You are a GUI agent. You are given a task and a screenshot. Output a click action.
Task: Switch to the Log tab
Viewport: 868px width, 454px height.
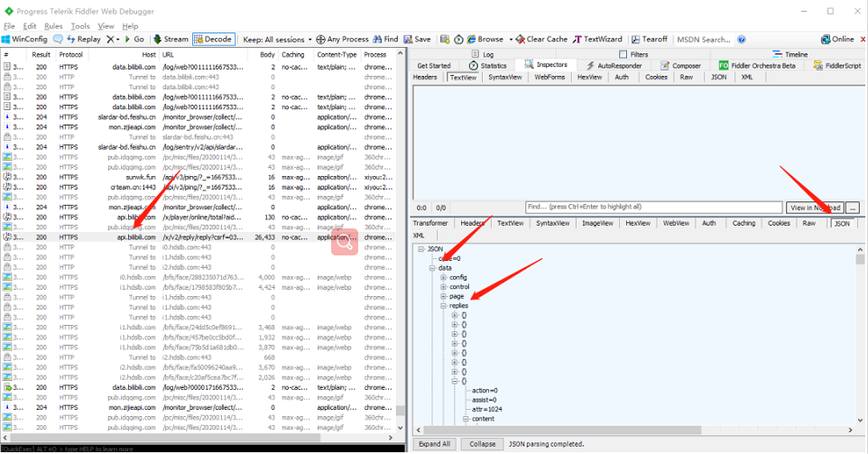483,54
